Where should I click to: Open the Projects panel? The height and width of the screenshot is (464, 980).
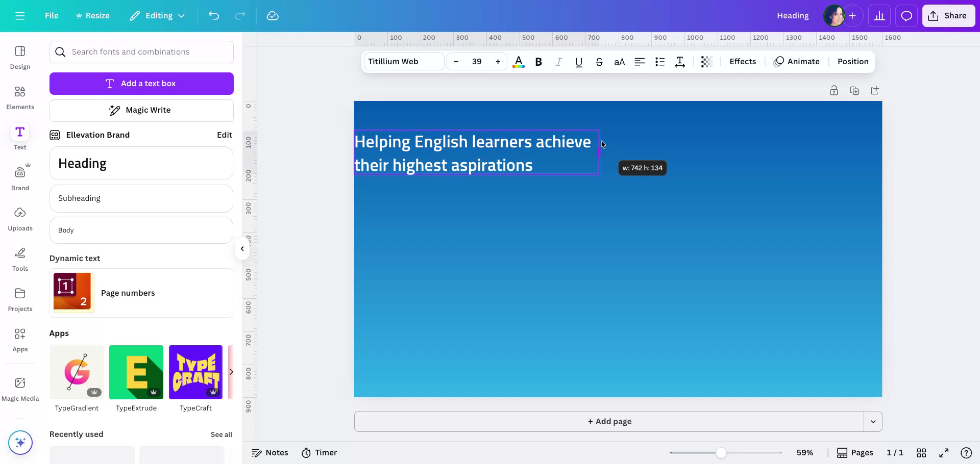point(19,299)
